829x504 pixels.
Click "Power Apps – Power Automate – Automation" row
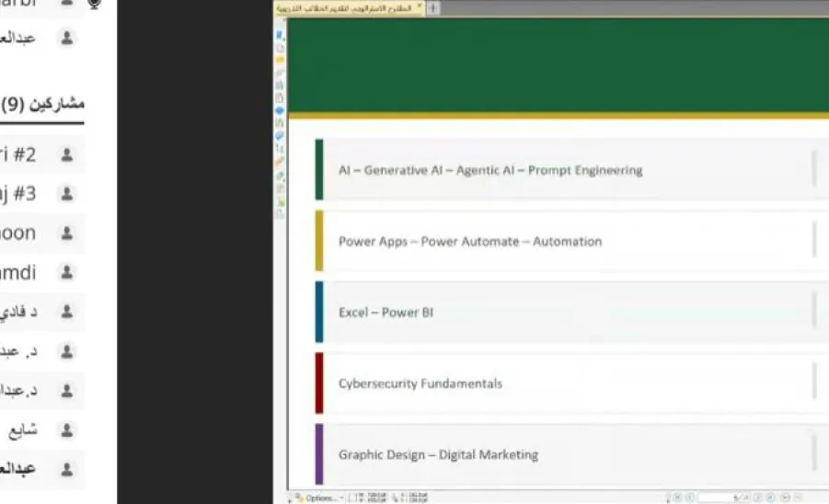coord(572,241)
